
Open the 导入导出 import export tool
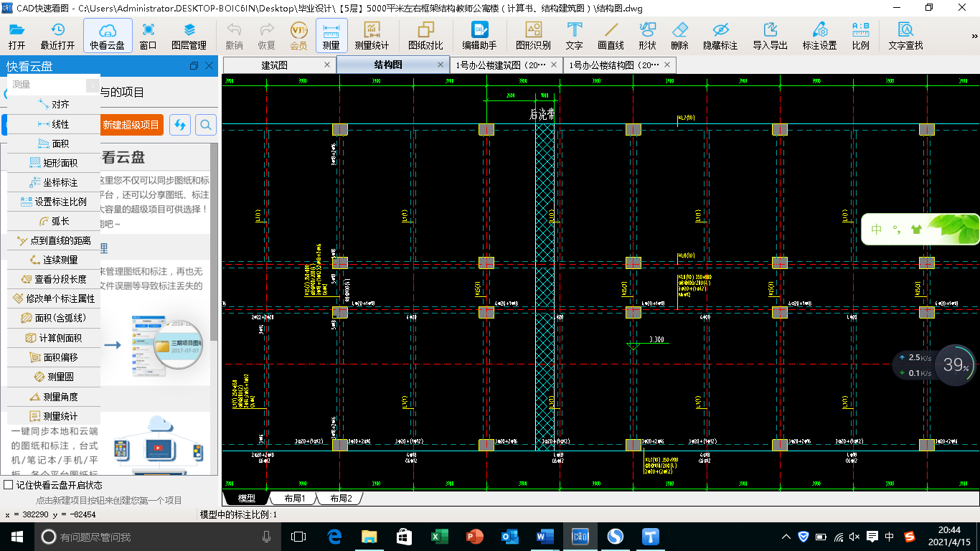771,36
